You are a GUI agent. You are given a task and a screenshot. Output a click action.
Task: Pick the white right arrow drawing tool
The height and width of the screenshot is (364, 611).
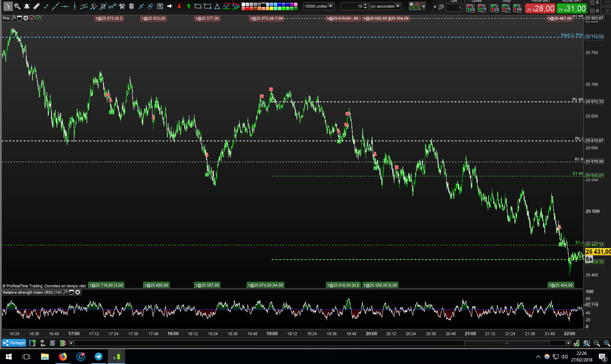[x=170, y=6]
